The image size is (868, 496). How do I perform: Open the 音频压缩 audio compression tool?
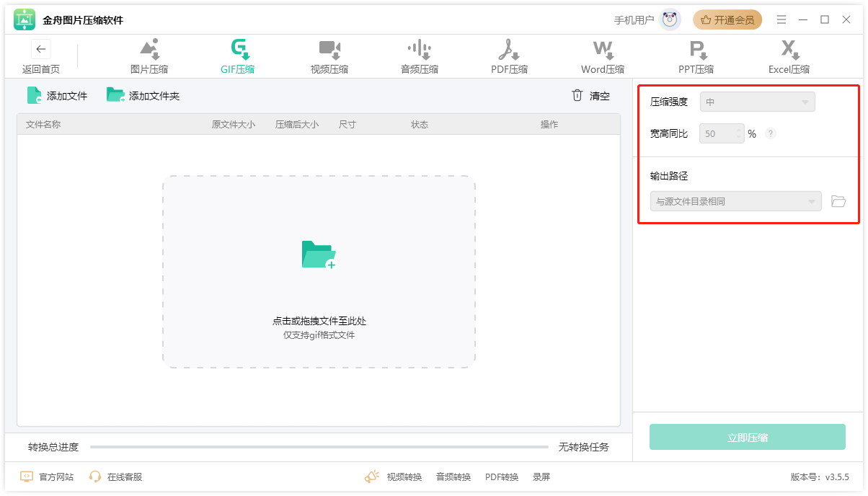point(419,56)
